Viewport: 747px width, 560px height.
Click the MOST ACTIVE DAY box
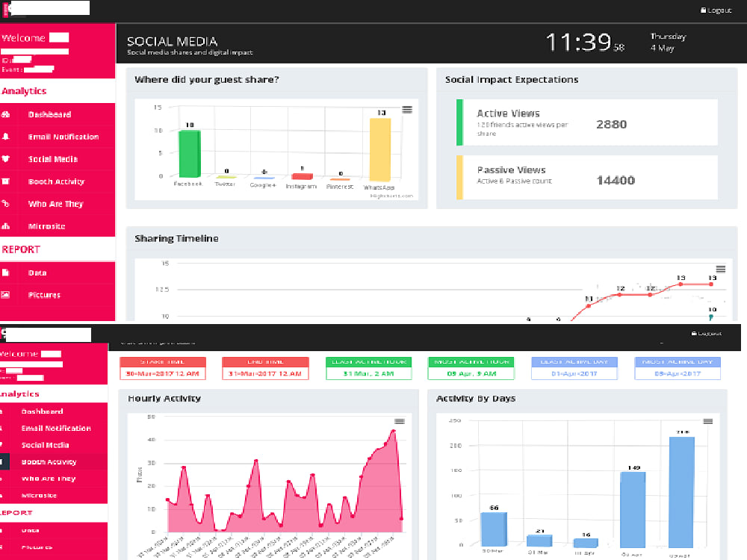(x=678, y=369)
